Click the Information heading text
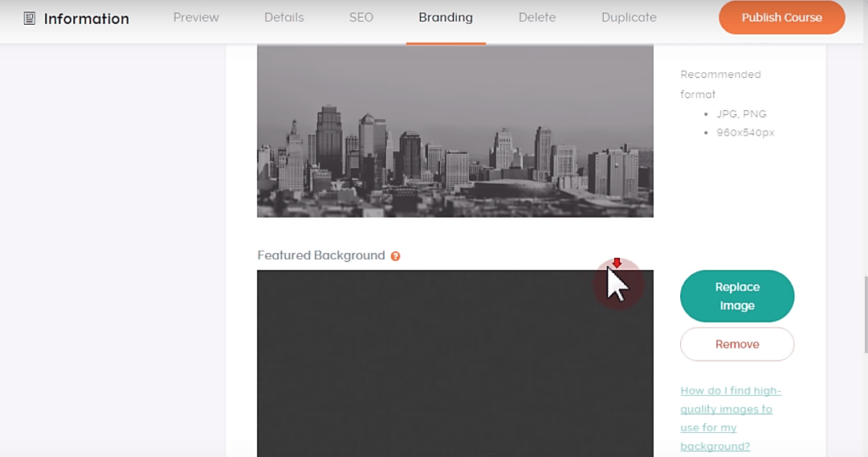 point(86,18)
